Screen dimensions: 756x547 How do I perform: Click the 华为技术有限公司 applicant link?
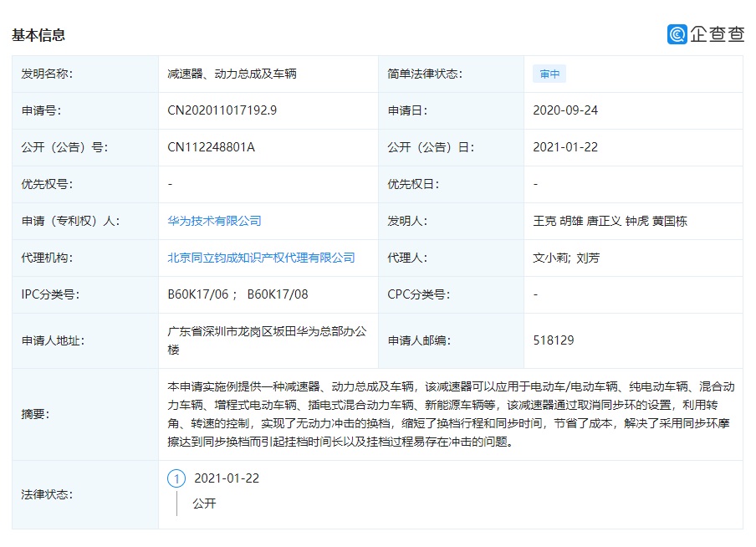coord(217,221)
